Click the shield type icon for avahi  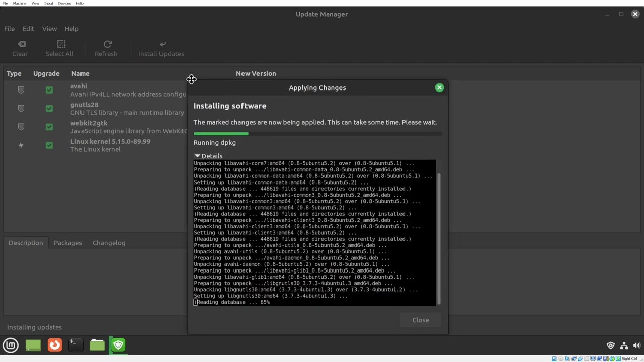tap(21, 90)
